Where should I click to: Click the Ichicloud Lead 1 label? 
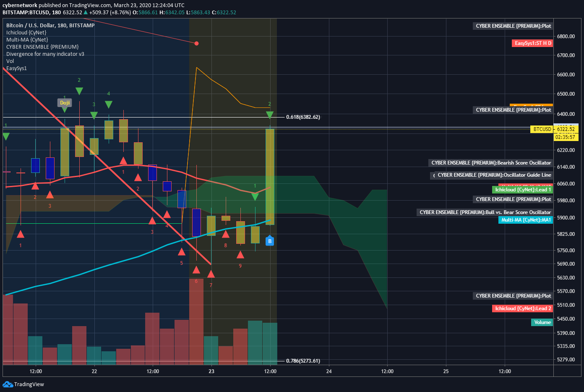coord(523,190)
